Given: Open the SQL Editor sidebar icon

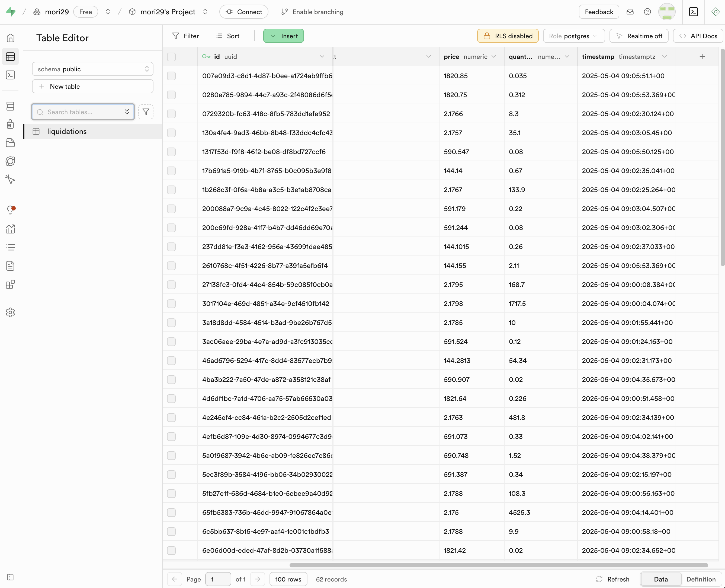Looking at the screenshot, I should pos(11,75).
